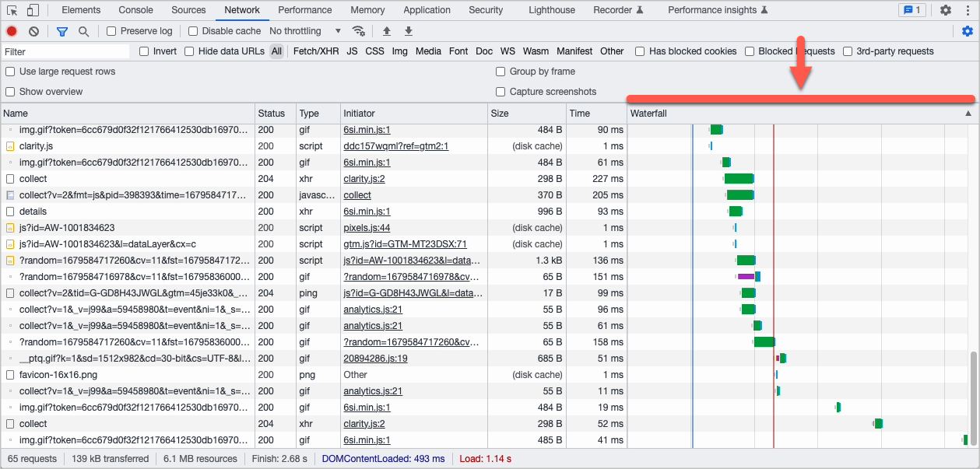Stop recording the network log
This screenshot has height=469, width=980.
tap(12, 31)
